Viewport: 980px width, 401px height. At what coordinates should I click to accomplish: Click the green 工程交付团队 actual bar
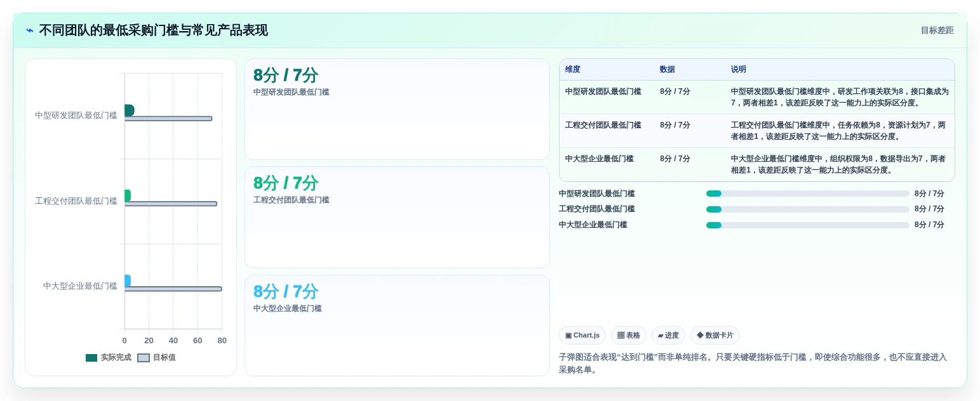128,195
